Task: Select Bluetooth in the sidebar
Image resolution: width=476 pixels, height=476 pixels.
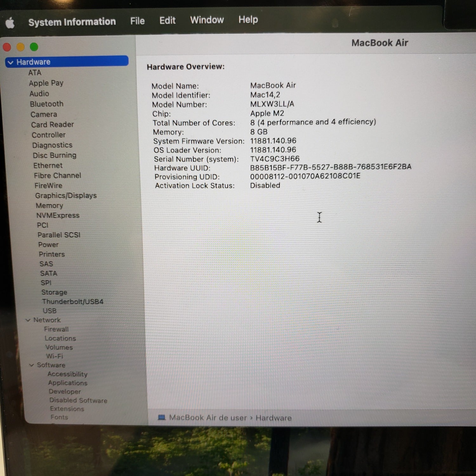Action: coord(47,104)
